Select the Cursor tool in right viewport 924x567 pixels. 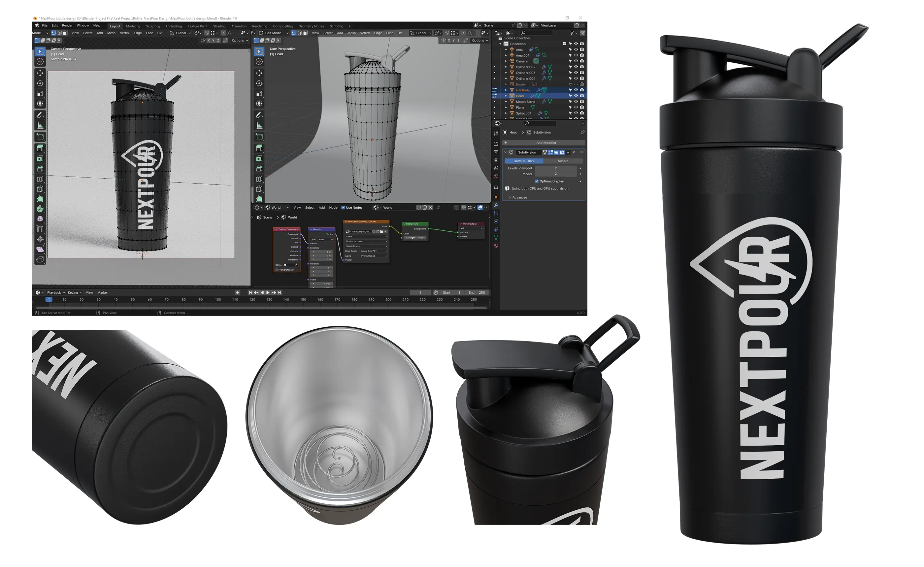coord(259,62)
